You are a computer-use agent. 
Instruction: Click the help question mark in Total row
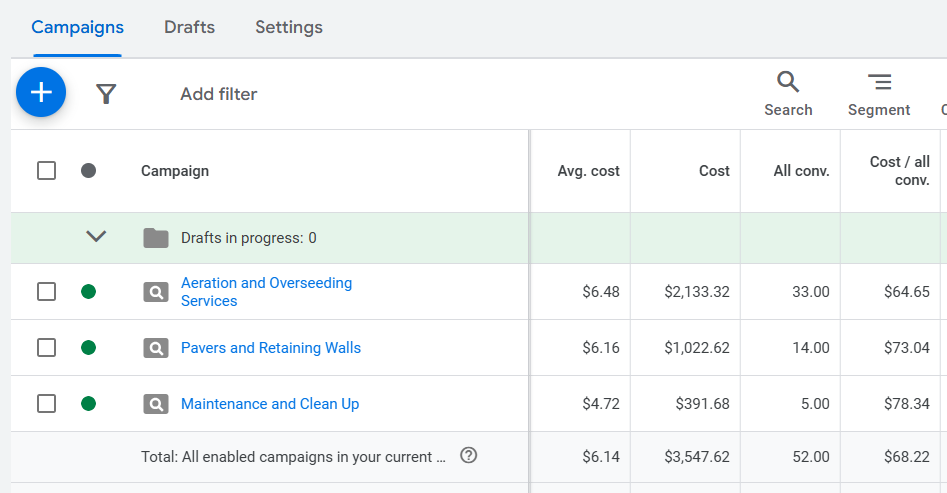[468, 456]
